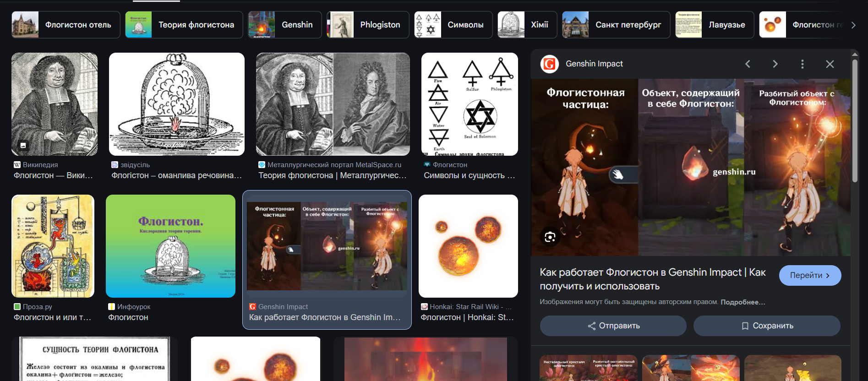Viewport: 868px width, 381px height.
Task: Click the MetalSpace.ru favicon
Action: coord(262,165)
